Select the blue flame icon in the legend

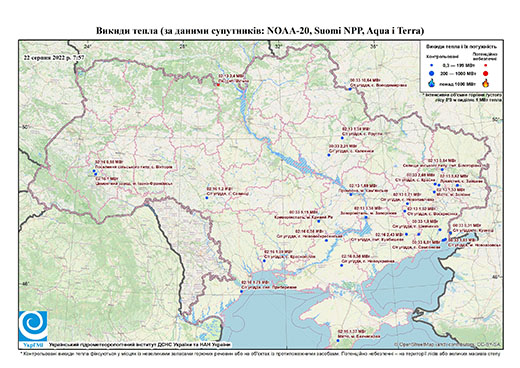point(432,83)
